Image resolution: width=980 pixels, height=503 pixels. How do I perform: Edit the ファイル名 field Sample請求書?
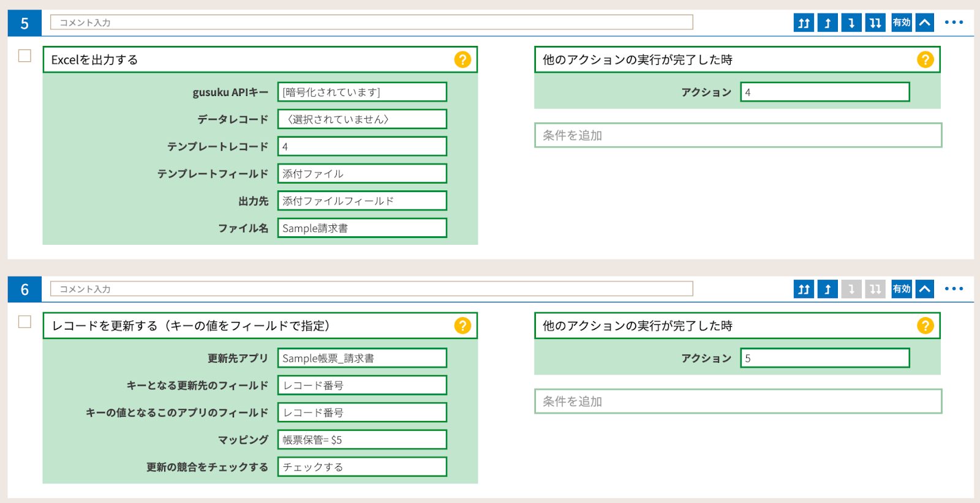362,228
